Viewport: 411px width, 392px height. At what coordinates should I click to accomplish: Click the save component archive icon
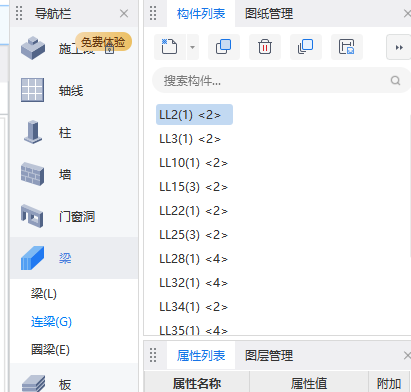[347, 47]
